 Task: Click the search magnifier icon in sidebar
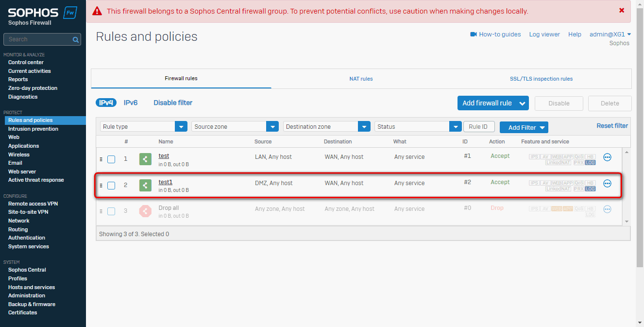76,39
